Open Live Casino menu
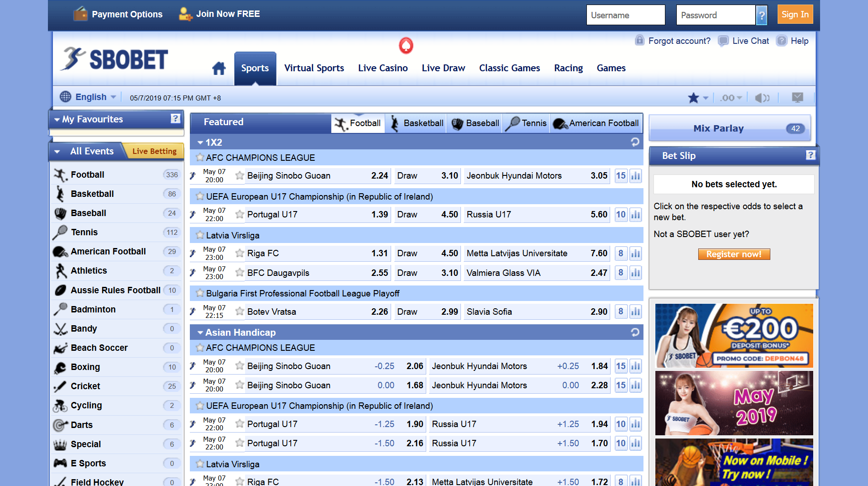 pyautogui.click(x=383, y=68)
